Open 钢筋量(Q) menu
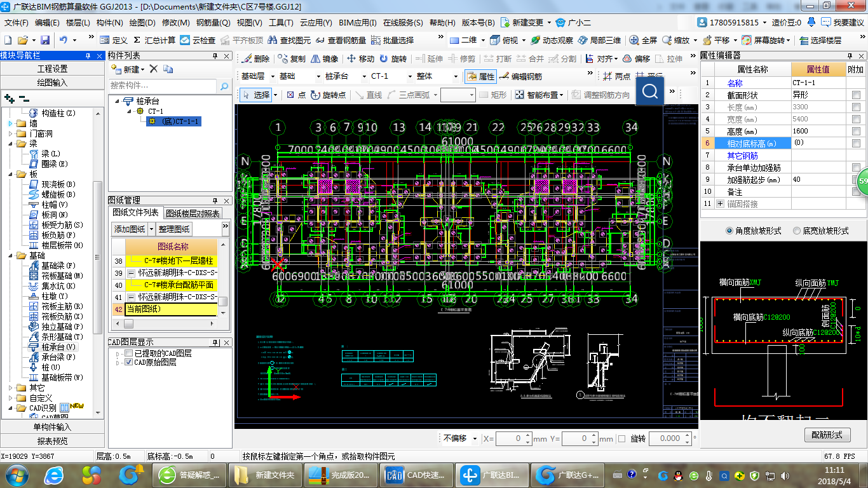The image size is (868, 488). pos(212,22)
